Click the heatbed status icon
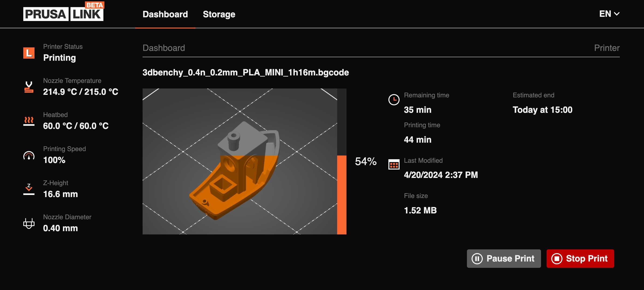The height and width of the screenshot is (290, 644). coord(29,121)
